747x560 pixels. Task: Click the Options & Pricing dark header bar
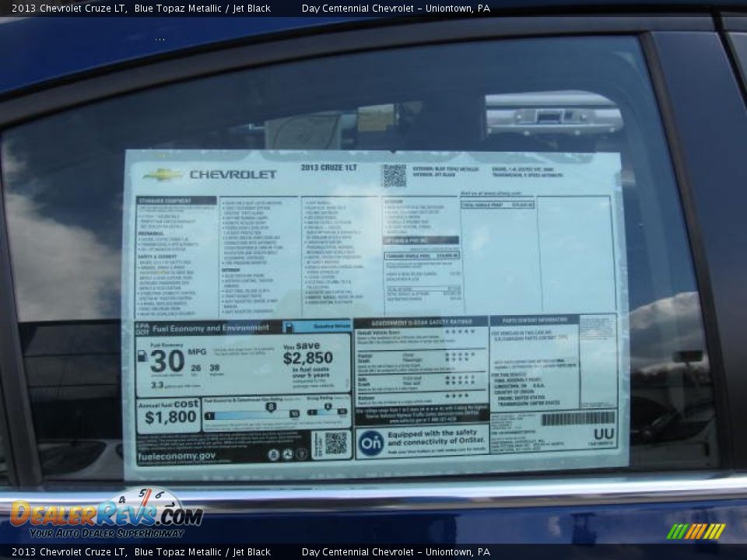click(x=421, y=240)
